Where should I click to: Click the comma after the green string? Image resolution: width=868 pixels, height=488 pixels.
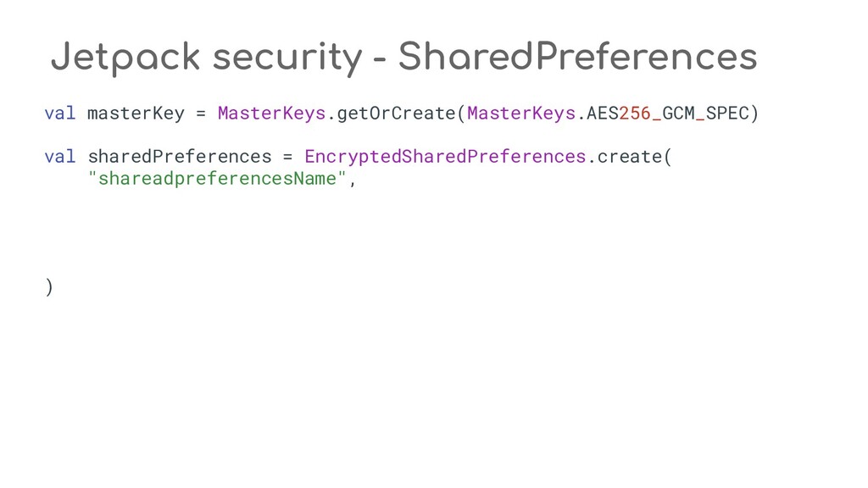point(353,180)
